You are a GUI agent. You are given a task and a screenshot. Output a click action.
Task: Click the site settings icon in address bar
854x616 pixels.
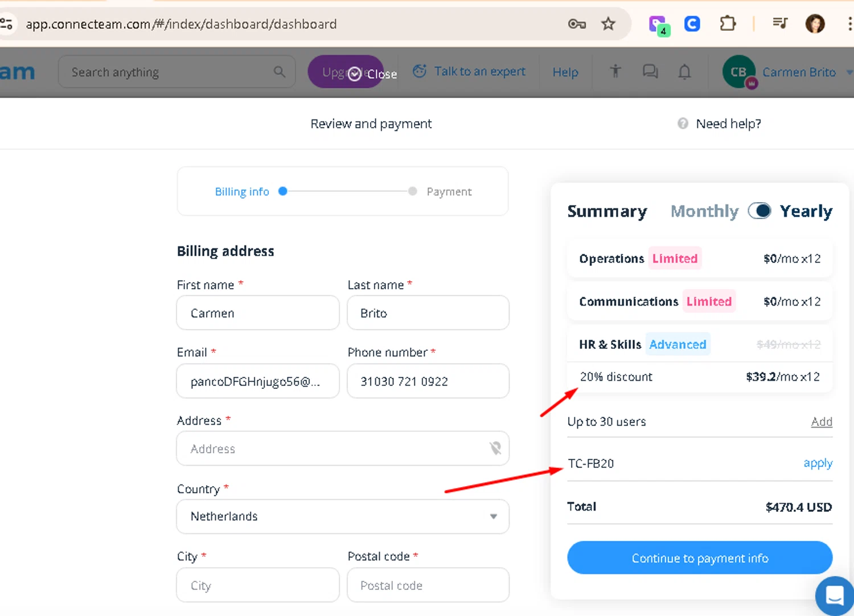click(x=6, y=24)
